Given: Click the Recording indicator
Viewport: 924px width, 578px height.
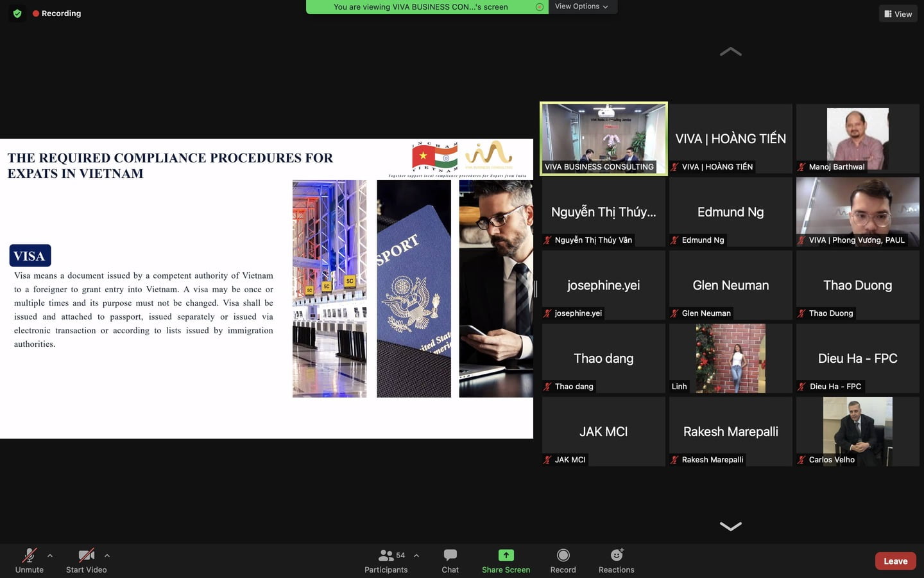Looking at the screenshot, I should point(56,13).
